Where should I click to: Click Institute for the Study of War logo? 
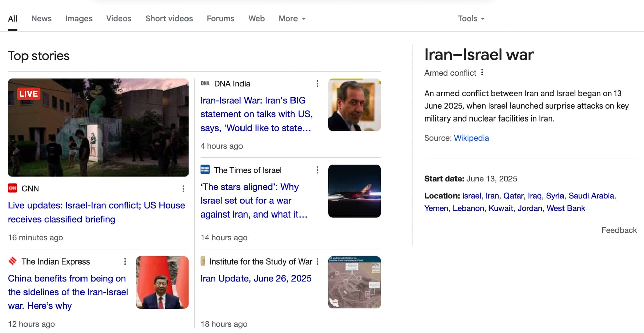[203, 261]
